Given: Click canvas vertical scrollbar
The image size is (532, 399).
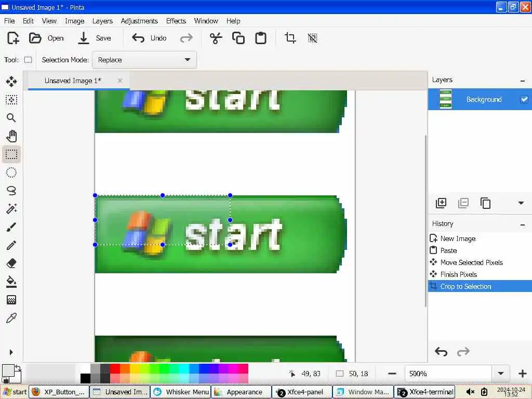Looking at the screenshot, I should (425, 220).
